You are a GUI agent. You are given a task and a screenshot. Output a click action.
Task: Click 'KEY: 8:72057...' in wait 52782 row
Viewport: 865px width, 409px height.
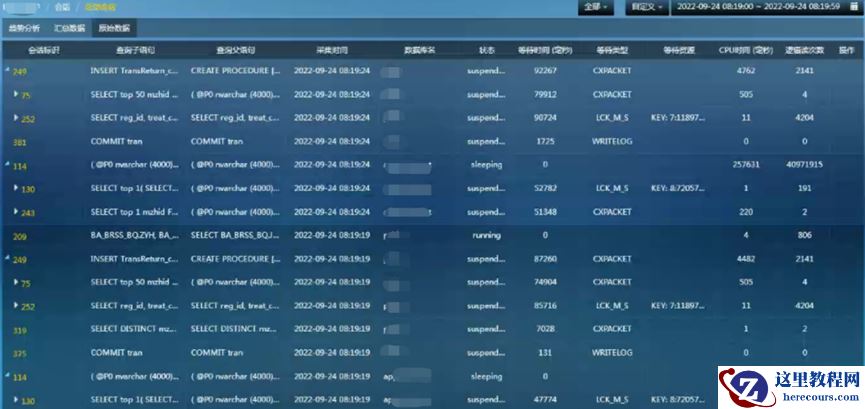(678, 188)
